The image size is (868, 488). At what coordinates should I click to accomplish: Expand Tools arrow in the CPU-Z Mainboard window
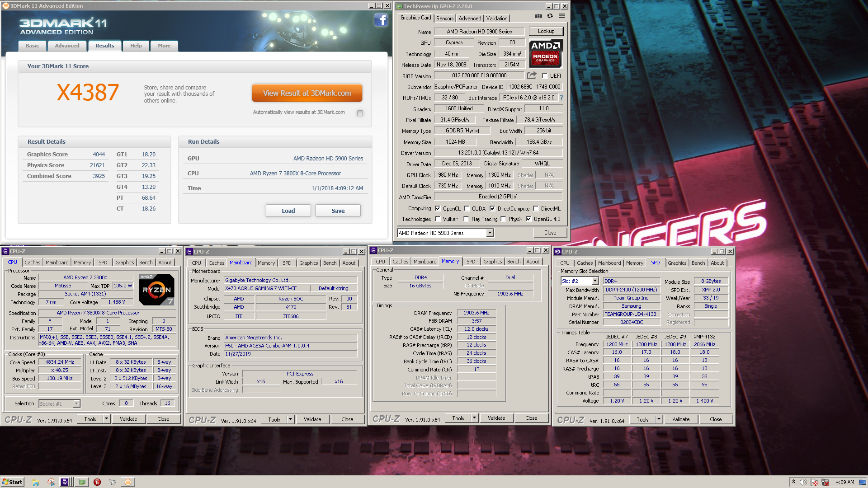pos(291,420)
